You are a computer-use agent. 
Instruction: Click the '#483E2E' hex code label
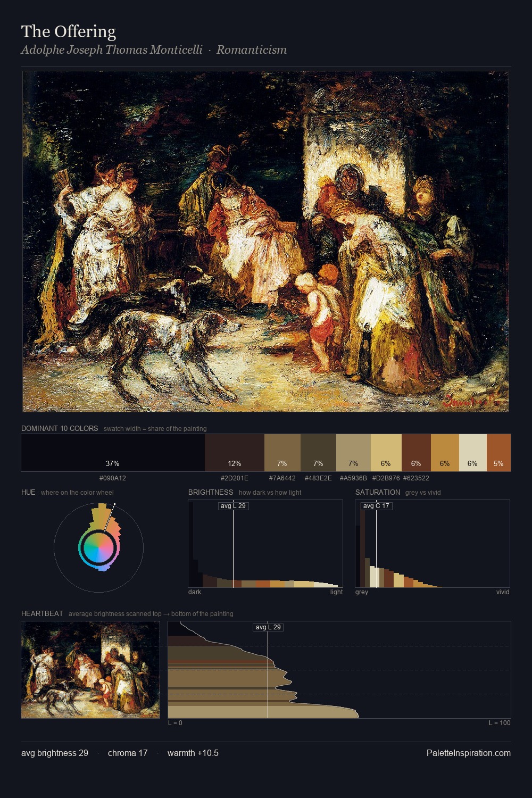(x=318, y=478)
